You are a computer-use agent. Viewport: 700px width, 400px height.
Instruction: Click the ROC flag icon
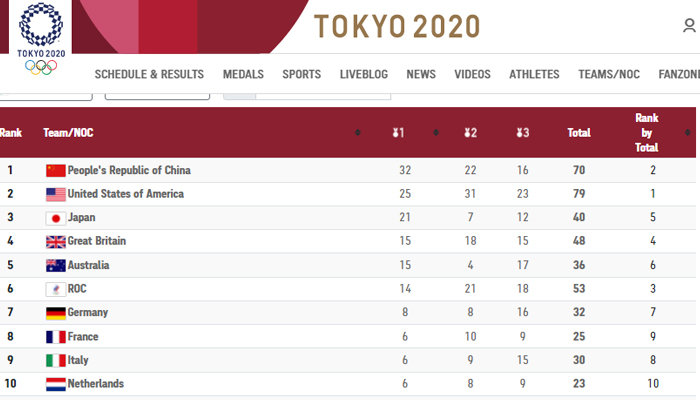(56, 289)
